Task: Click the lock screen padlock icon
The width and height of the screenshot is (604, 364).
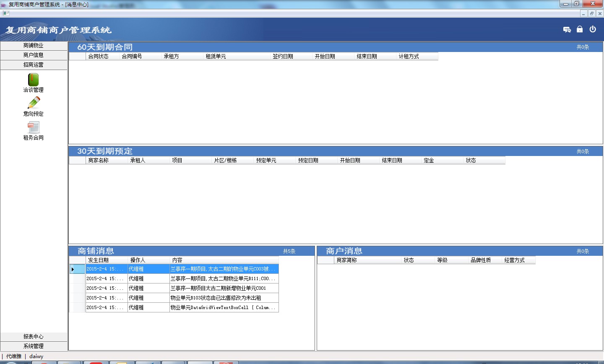Action: pyautogui.click(x=580, y=29)
